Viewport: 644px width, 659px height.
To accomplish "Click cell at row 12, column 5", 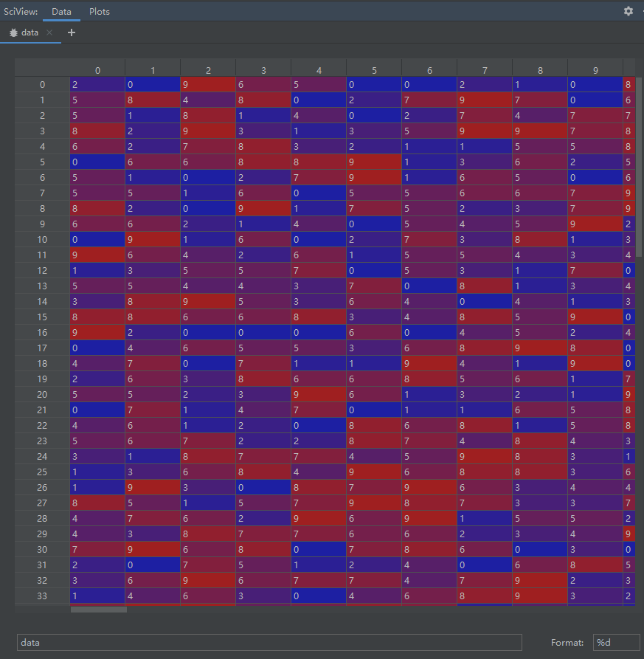I will pos(374,270).
